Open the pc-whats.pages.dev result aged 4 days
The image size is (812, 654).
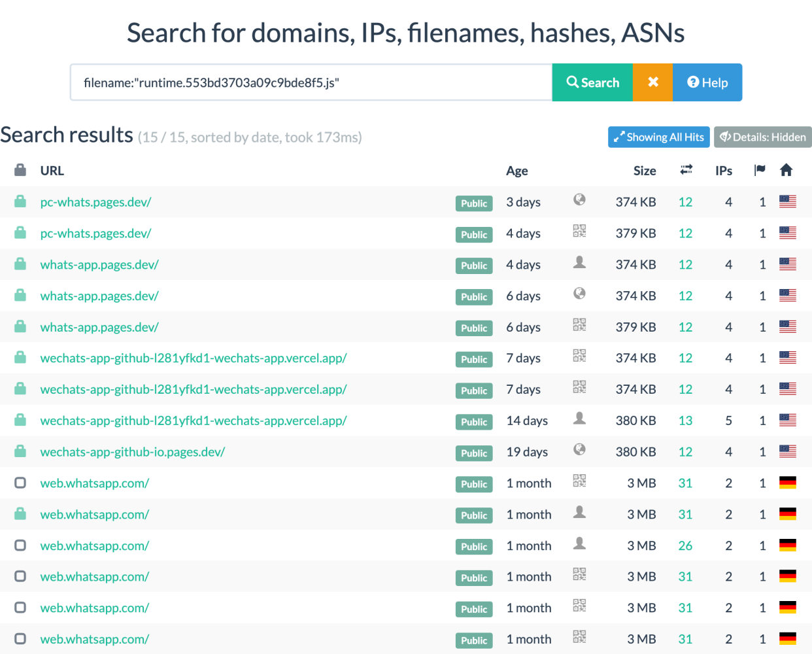[95, 233]
